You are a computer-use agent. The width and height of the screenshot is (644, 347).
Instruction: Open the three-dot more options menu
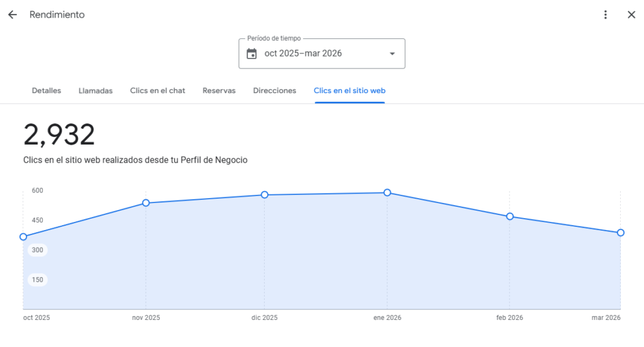(x=606, y=15)
